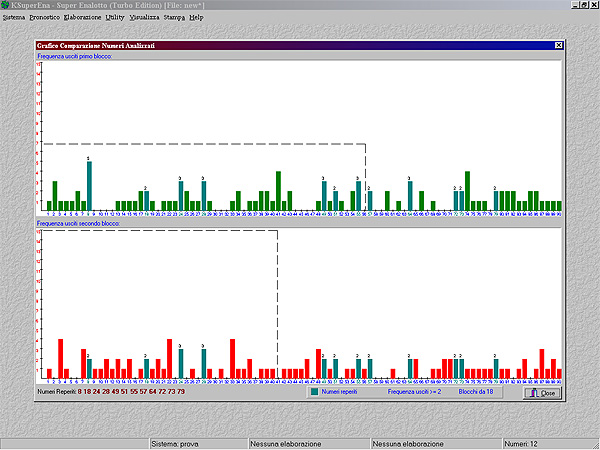
Task: Click 'Sistema: prova' in the status bar
Action: pos(175,444)
